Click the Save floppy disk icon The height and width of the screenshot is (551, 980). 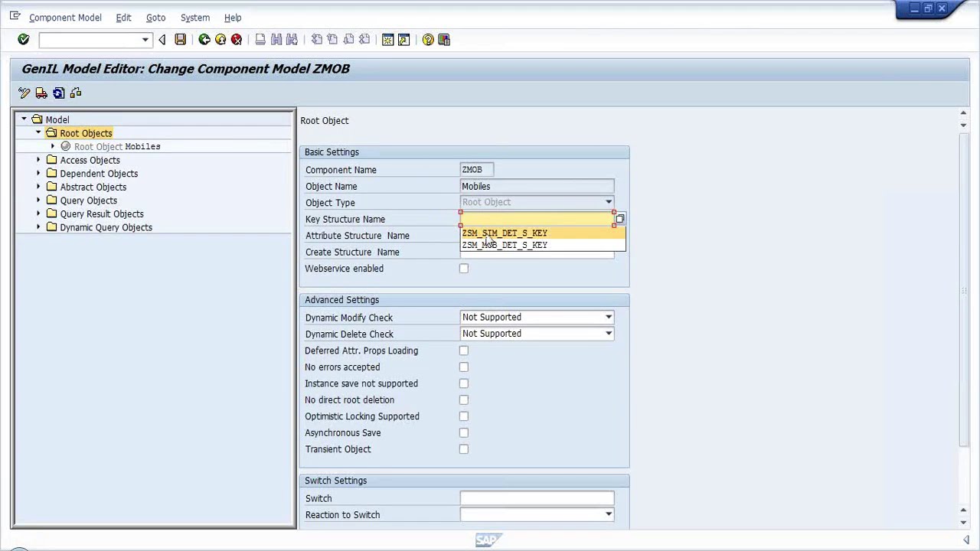click(x=180, y=39)
